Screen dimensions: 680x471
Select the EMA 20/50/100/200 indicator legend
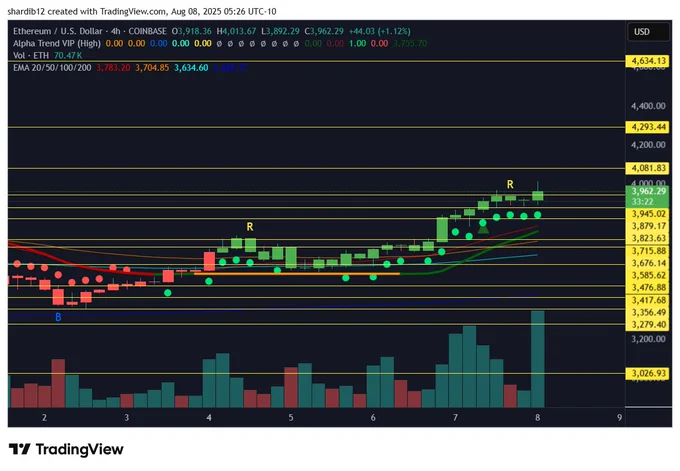52,68
